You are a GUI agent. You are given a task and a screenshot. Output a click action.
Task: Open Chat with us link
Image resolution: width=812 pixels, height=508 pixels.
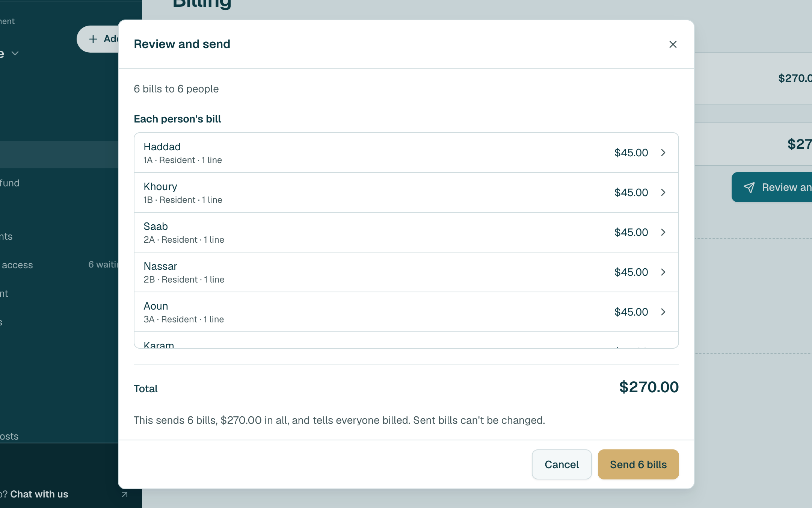[x=39, y=494]
